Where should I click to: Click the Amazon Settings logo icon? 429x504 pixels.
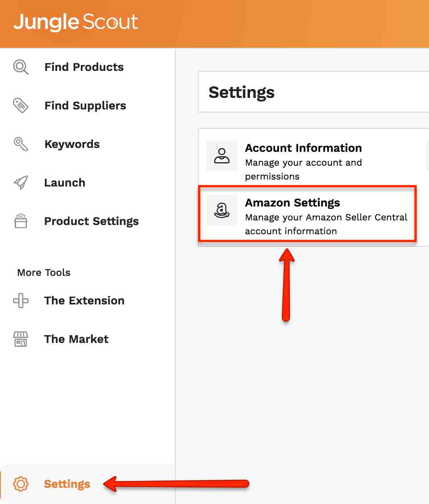point(222,210)
